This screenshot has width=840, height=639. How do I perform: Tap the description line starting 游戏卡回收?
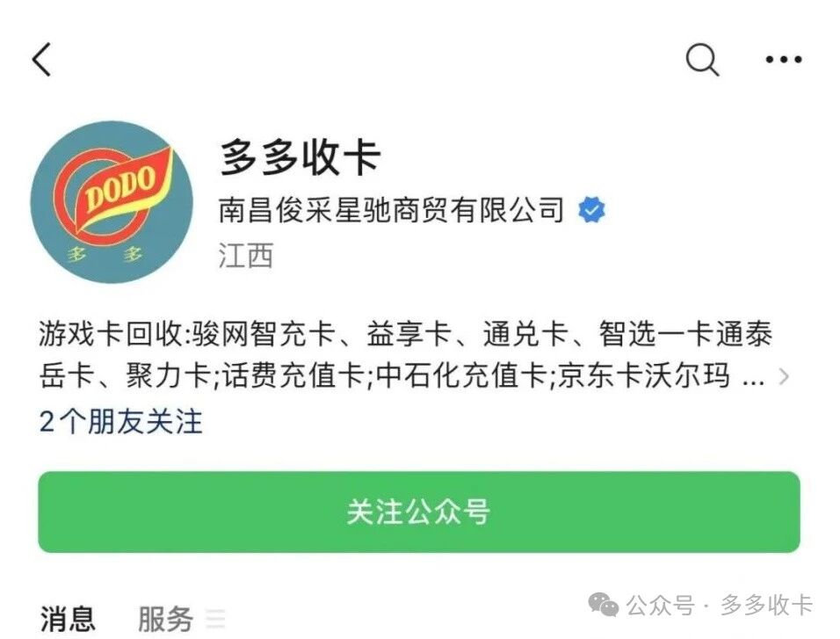tap(406, 334)
